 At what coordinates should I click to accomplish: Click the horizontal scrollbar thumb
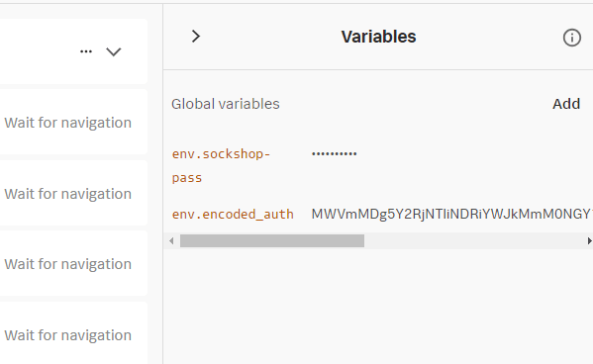pos(272,240)
